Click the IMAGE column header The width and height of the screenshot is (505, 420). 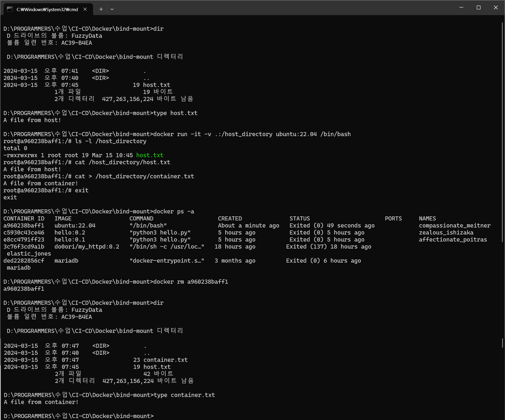(x=63, y=218)
